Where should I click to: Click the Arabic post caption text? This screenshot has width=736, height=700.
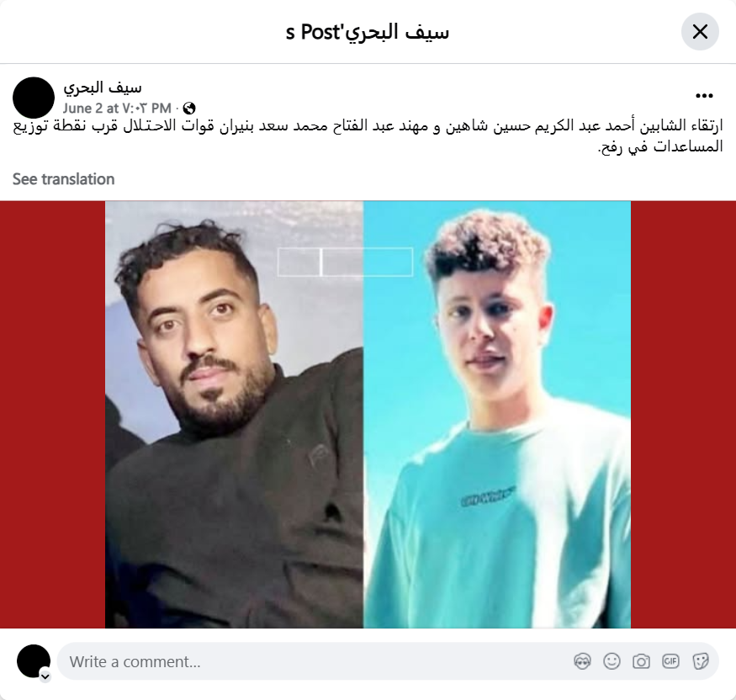368,136
